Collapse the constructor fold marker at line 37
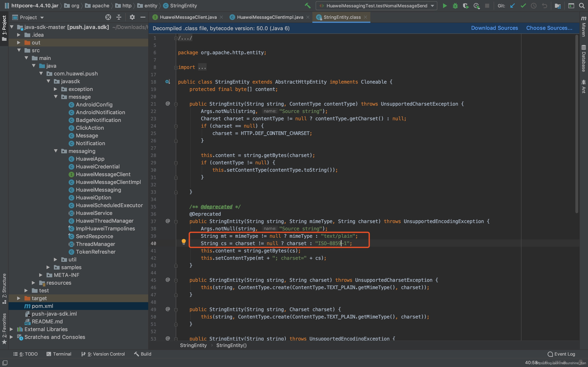The image size is (588, 367). click(x=176, y=222)
